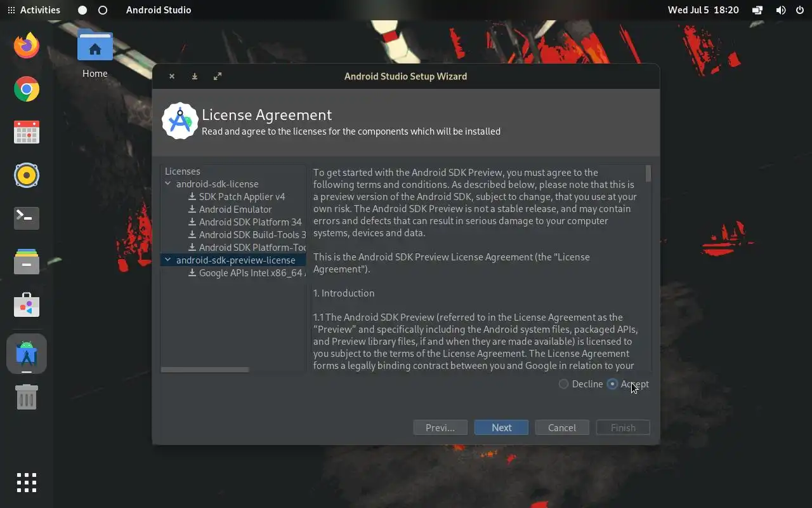Click the disabled Finish button
Viewport: 812px width, 508px height.
click(x=623, y=427)
